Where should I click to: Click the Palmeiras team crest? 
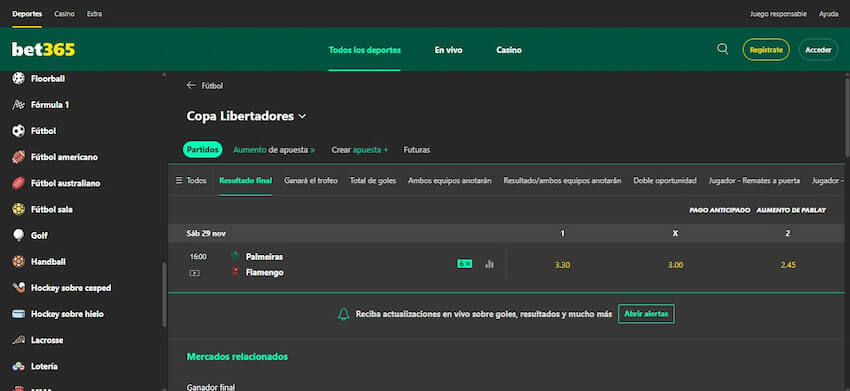click(x=235, y=256)
